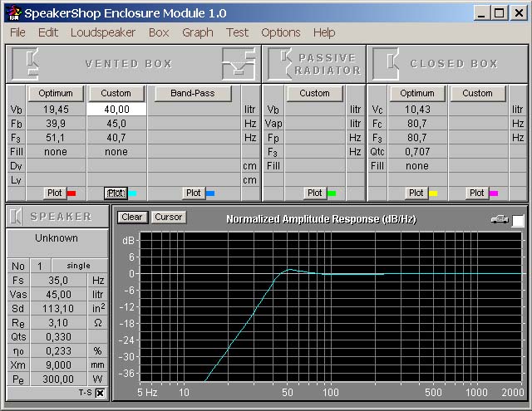Image resolution: width=532 pixels, height=411 pixels.
Task: Click the custom F3 value 40,7
Action: (x=116, y=138)
